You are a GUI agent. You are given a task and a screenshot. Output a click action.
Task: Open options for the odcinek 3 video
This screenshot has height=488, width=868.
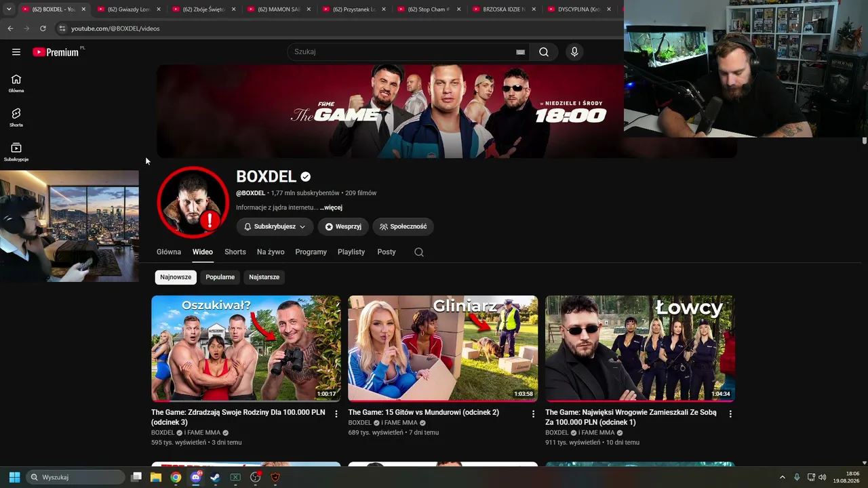(x=336, y=414)
